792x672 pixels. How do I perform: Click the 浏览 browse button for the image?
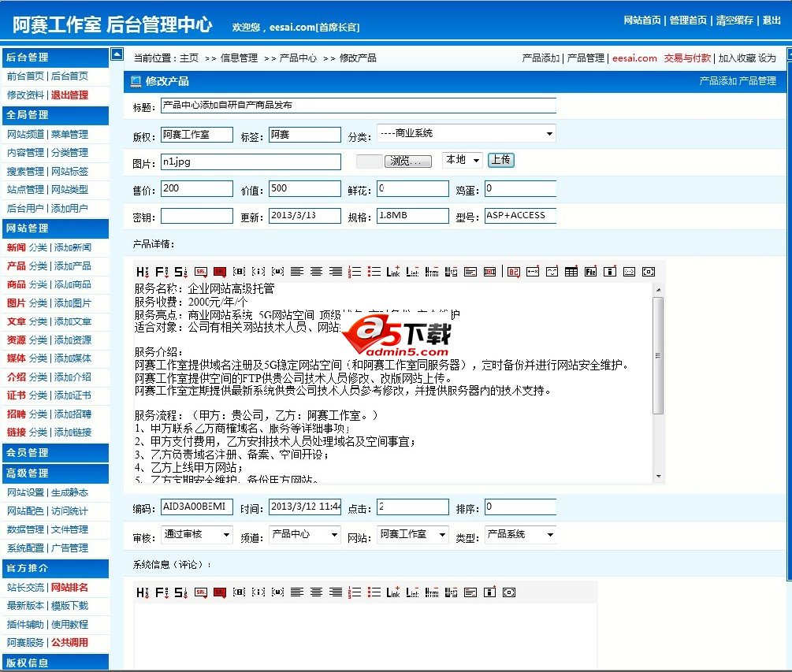coord(409,159)
